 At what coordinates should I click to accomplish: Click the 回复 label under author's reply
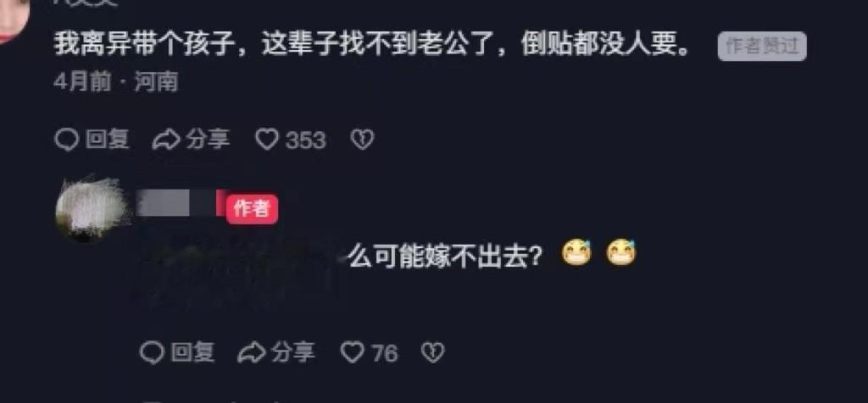pos(192,353)
